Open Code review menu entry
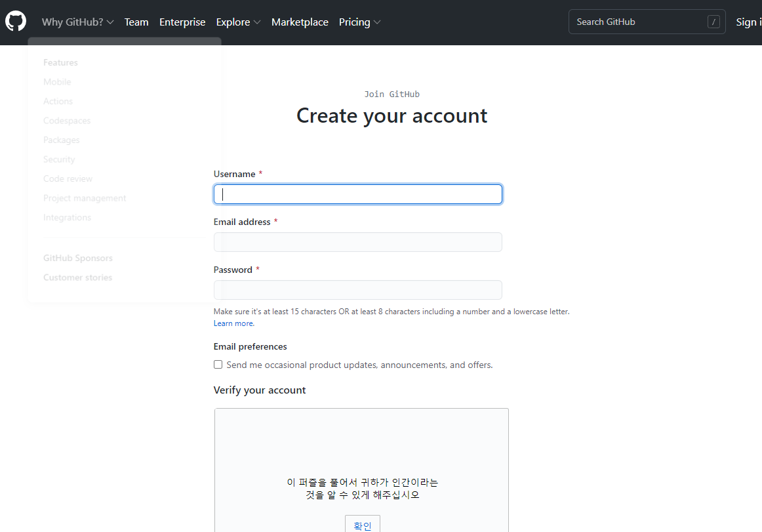Image resolution: width=762 pixels, height=532 pixels. (68, 178)
